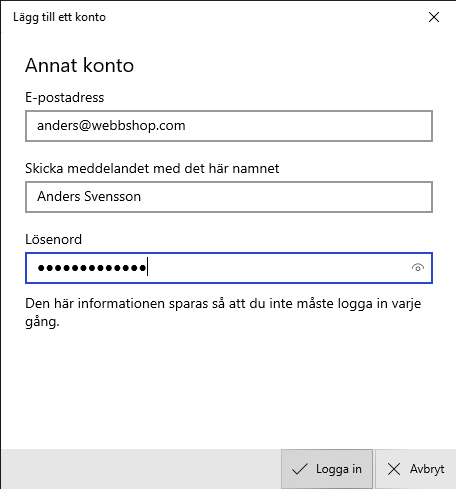Select the Lösenord password field
This screenshot has height=489, width=456.
click(229, 268)
